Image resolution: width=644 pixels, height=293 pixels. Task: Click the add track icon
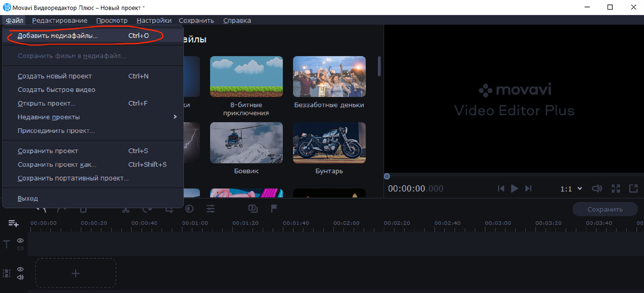(x=13, y=223)
